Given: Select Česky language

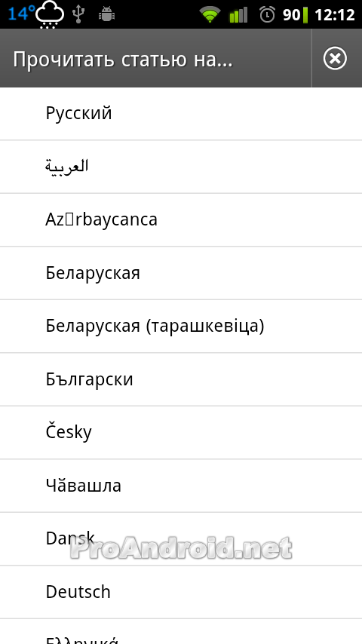Looking at the screenshot, I should click(x=181, y=432).
